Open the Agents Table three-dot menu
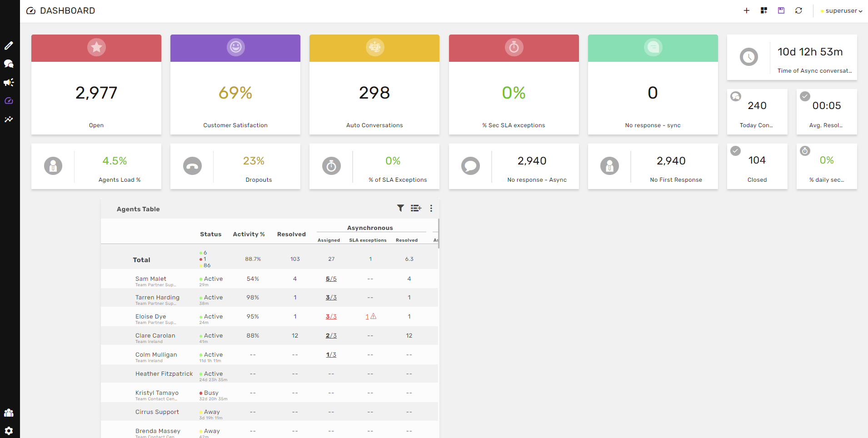 coord(431,208)
